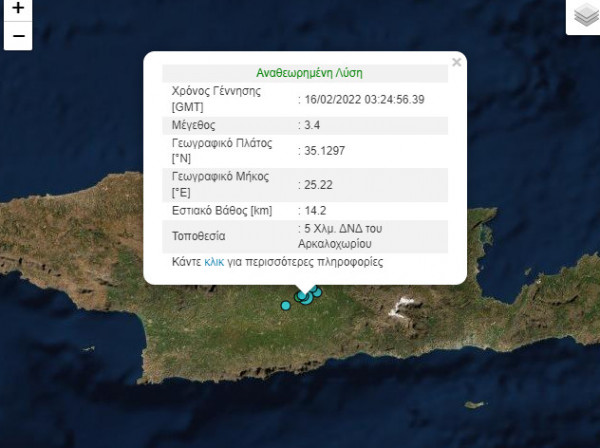600x448 pixels.
Task: Open the map layers selector
Action: click(x=584, y=16)
